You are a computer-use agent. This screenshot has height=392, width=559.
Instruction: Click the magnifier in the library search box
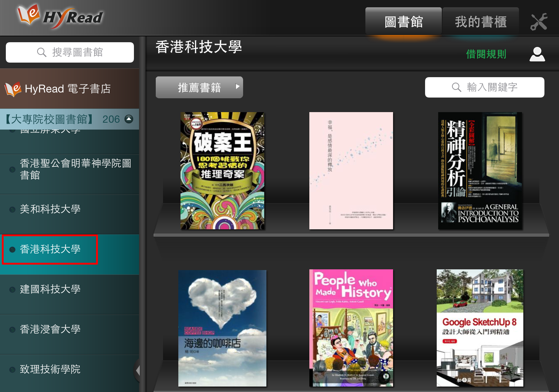point(41,52)
